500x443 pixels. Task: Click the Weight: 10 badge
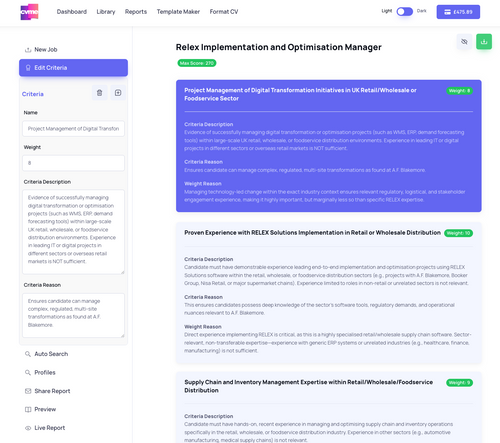[x=458, y=233]
